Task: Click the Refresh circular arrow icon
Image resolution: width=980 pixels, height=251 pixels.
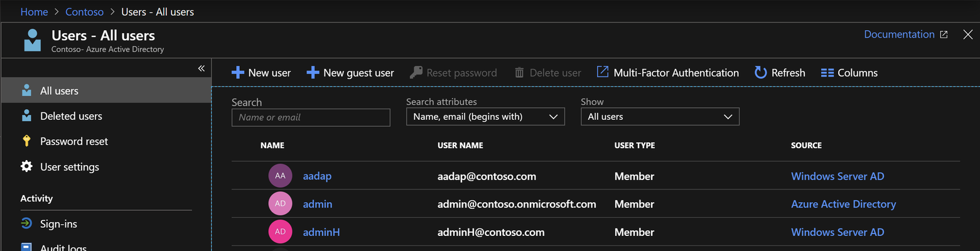Action: click(761, 73)
